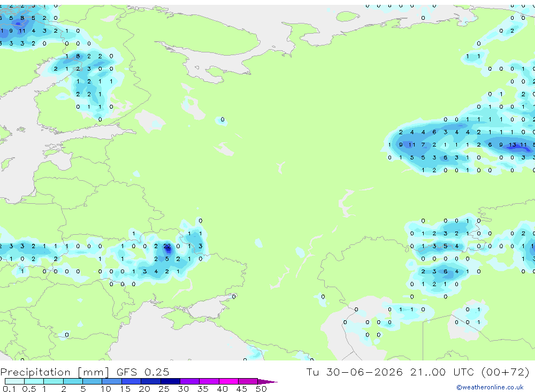Click the "(00+72)" forecast offset text
This screenshot has width=535, height=392.
pyautogui.click(x=505, y=372)
